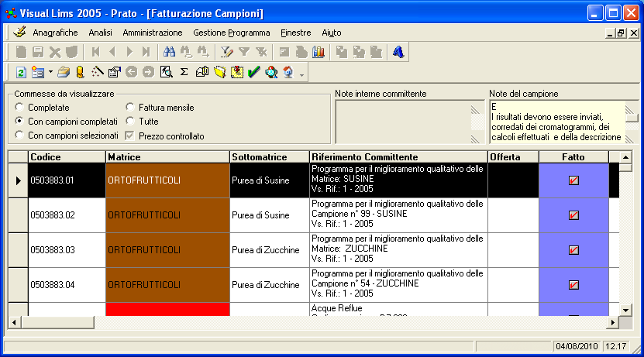The image size is (644, 357).
Task: Click the table's vertical scrollbar down arrow
Action: pyautogui.click(x=625, y=311)
